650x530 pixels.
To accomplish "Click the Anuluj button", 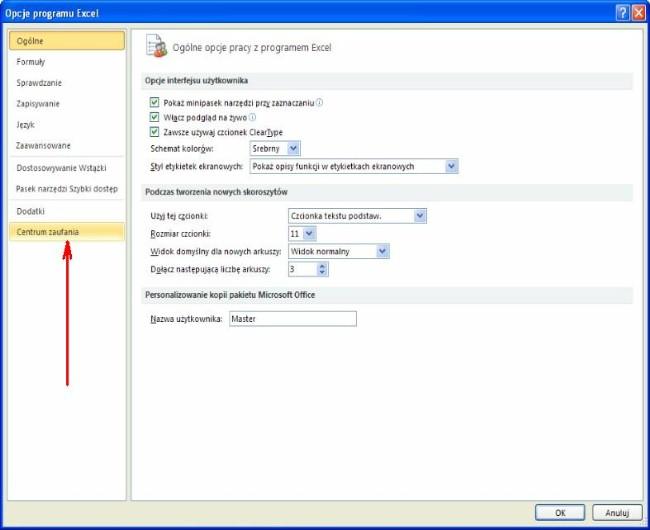I will [x=617, y=513].
